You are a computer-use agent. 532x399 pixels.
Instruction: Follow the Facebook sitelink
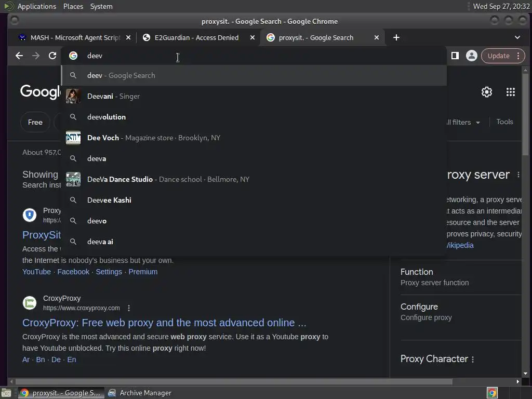(73, 272)
